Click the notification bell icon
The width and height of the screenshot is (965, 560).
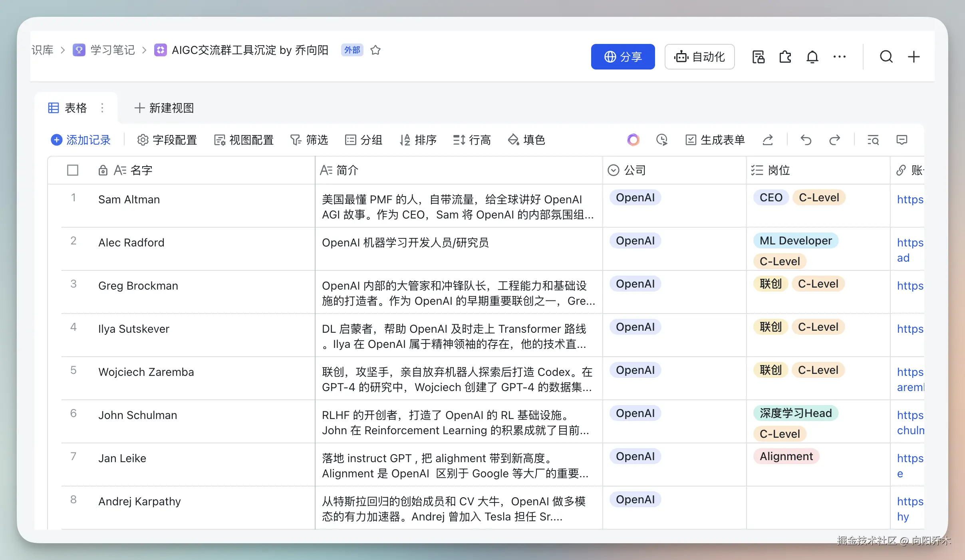[812, 57]
